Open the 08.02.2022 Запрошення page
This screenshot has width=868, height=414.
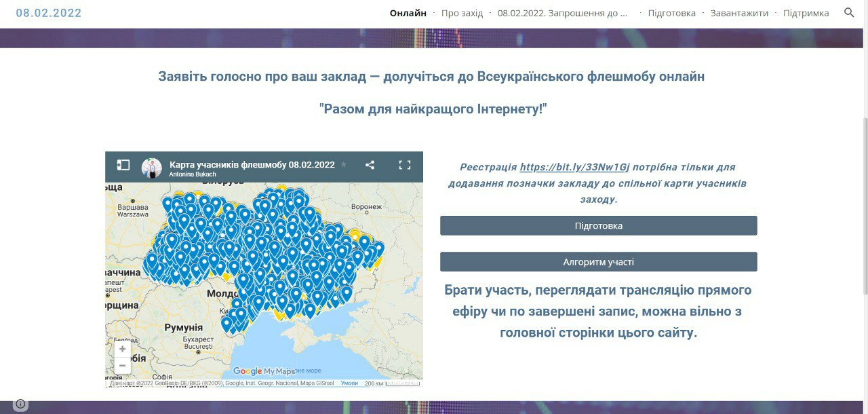(x=562, y=12)
